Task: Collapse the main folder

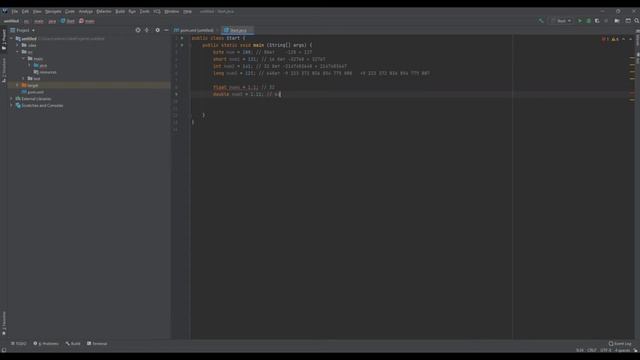Action: coord(24,59)
